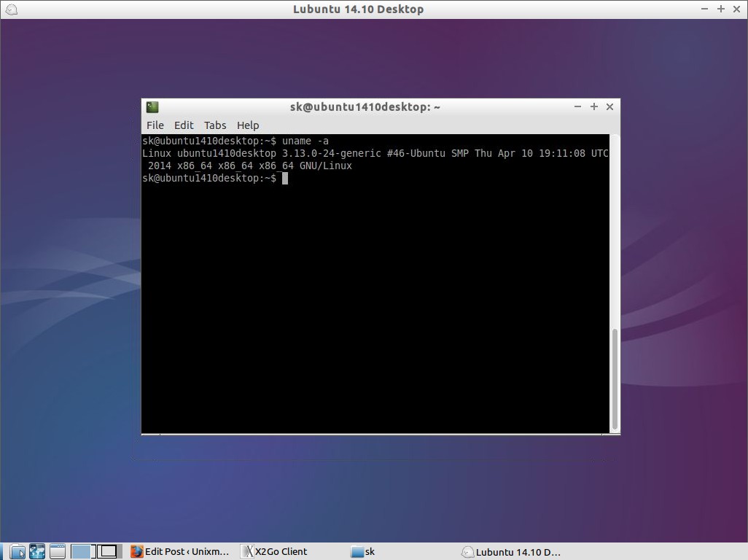This screenshot has height=560, width=748.
Task: Launch the web browser panel icon
Action: [x=37, y=551]
